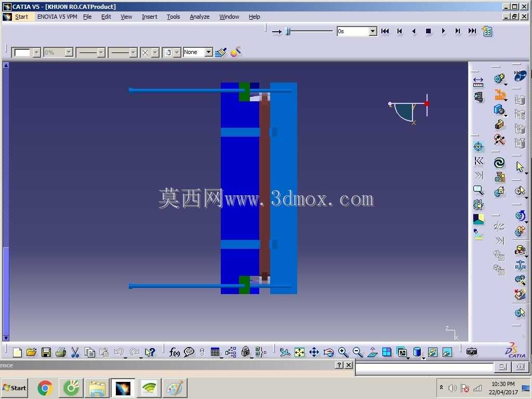This screenshot has width=532, height=399.
Task: Zoom in with magnifier plus icon
Action: coord(343,352)
